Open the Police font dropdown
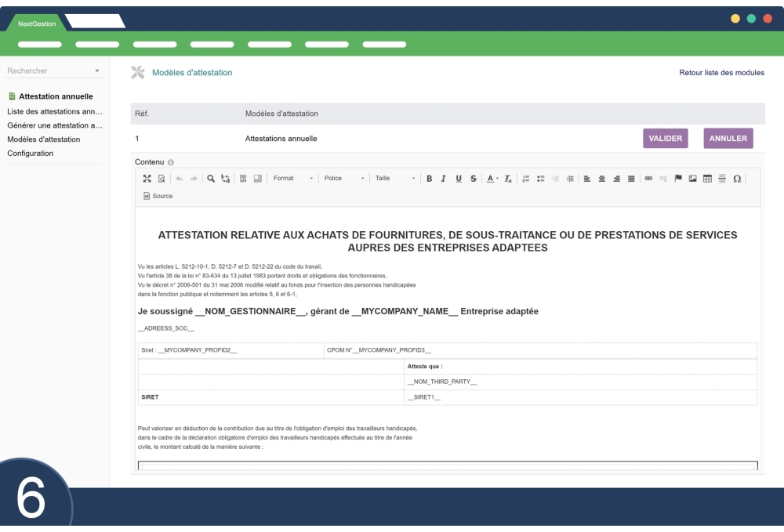 (x=343, y=179)
